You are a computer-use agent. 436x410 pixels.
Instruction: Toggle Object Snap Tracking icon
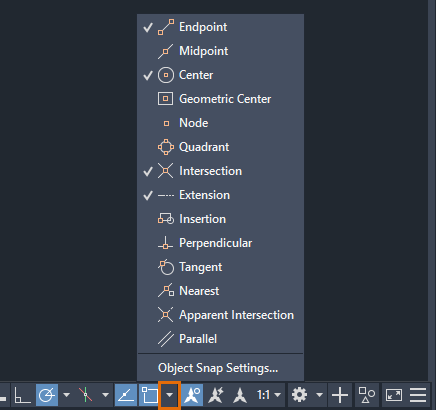126,395
